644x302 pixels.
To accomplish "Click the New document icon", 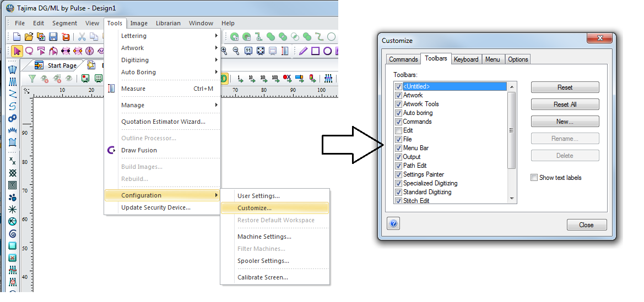I will [17, 37].
